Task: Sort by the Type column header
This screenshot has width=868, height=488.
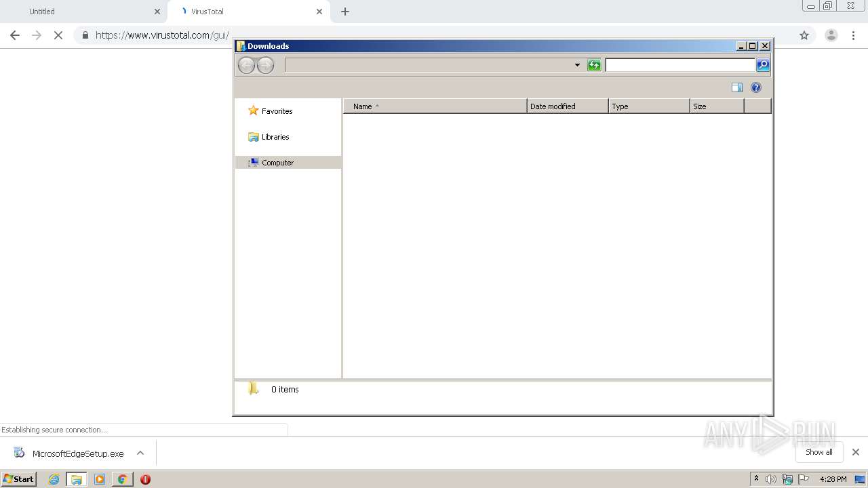Action: [x=649, y=106]
